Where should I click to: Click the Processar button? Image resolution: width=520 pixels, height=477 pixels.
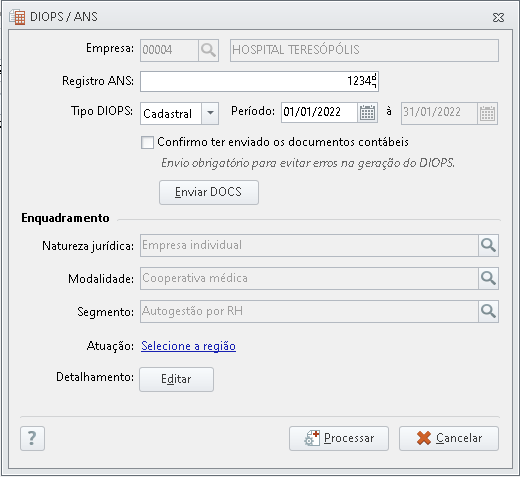(x=339, y=438)
